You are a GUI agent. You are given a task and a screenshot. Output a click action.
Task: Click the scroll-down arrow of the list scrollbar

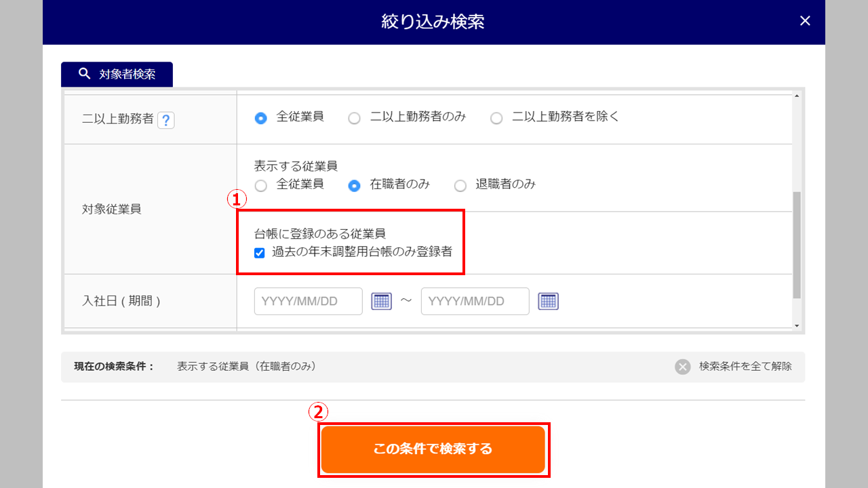(x=797, y=326)
